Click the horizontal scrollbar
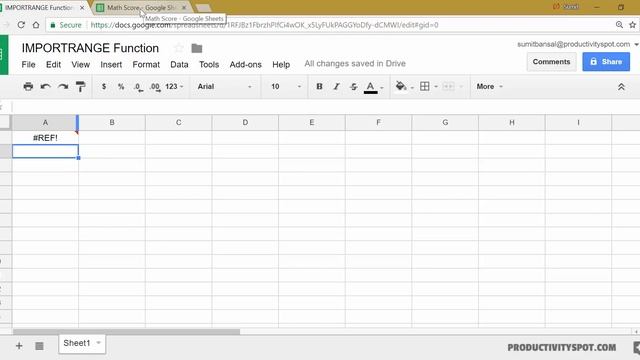Viewport: 640px width, 360px height. pos(127,332)
